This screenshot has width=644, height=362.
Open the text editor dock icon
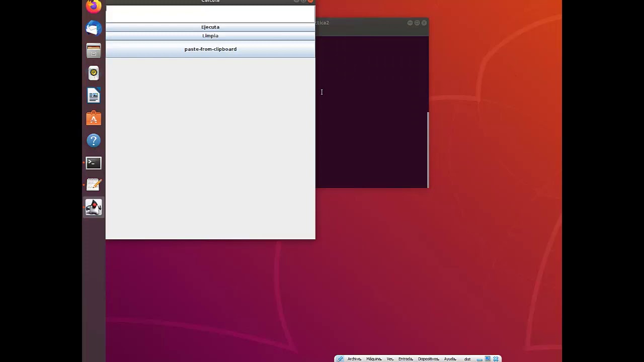click(x=94, y=185)
